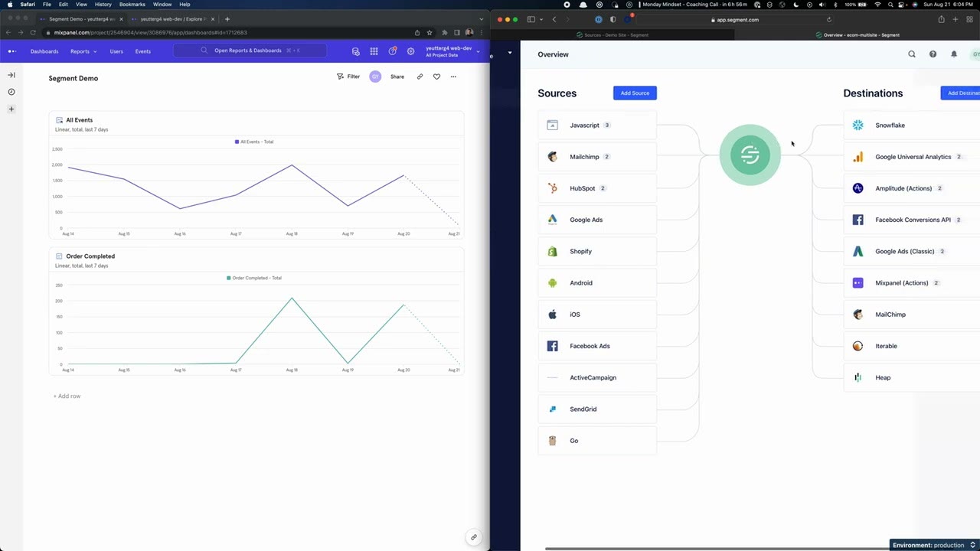Open Mixpanel notifications icon with red badge
Screen dimensions: 980x551
(x=393, y=51)
